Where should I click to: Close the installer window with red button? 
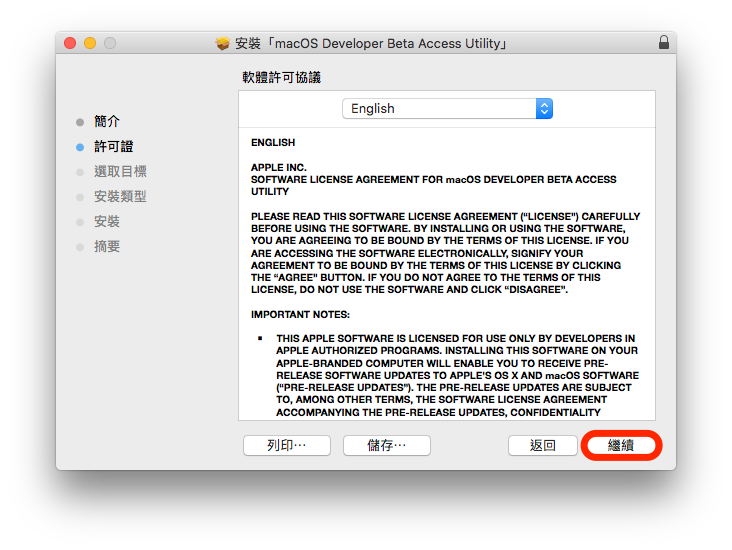coord(70,43)
